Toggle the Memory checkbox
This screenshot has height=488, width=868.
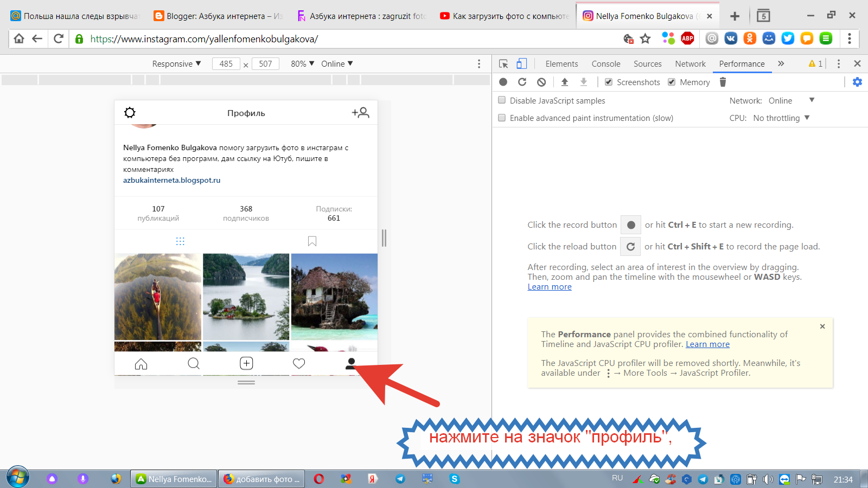[x=672, y=82]
